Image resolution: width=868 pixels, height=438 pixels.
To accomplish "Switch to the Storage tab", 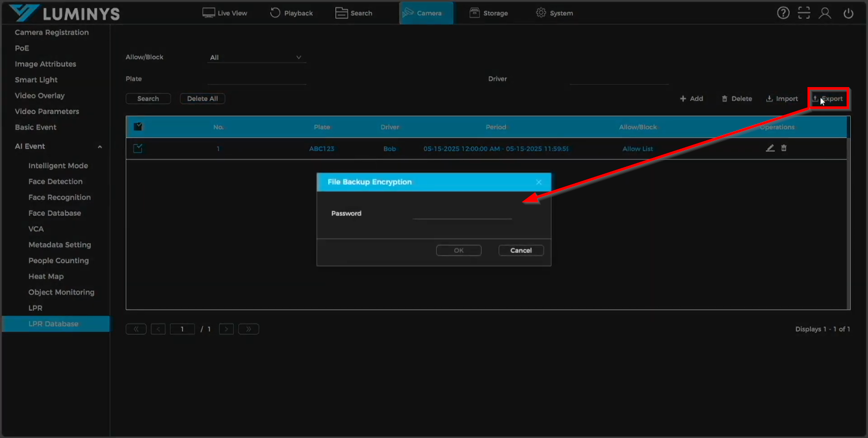I will click(x=489, y=13).
